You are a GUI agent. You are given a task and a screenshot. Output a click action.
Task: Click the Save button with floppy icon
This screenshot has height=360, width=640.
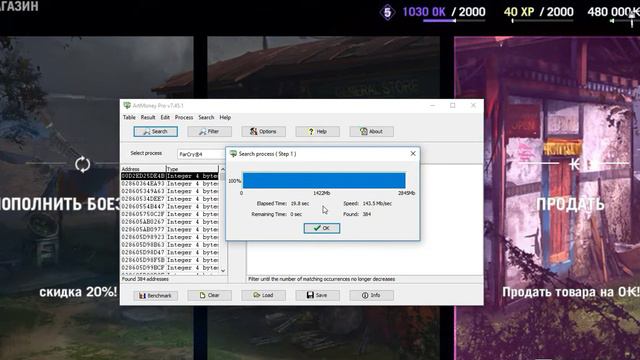[318, 295]
